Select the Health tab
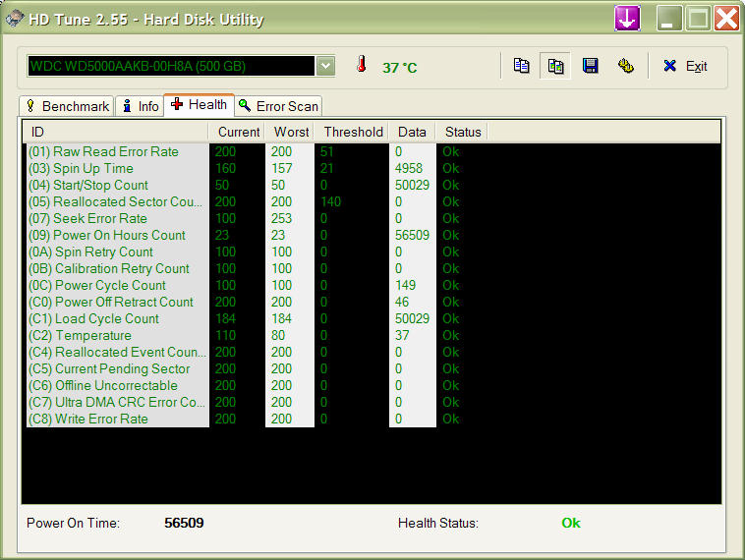 pyautogui.click(x=200, y=104)
